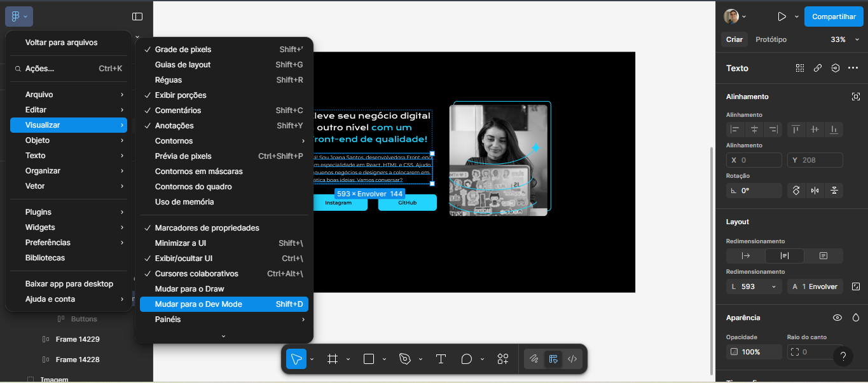Image resolution: width=868 pixels, height=383 pixels.
Task: Toggle Anotações checked item
Action: coord(224,126)
